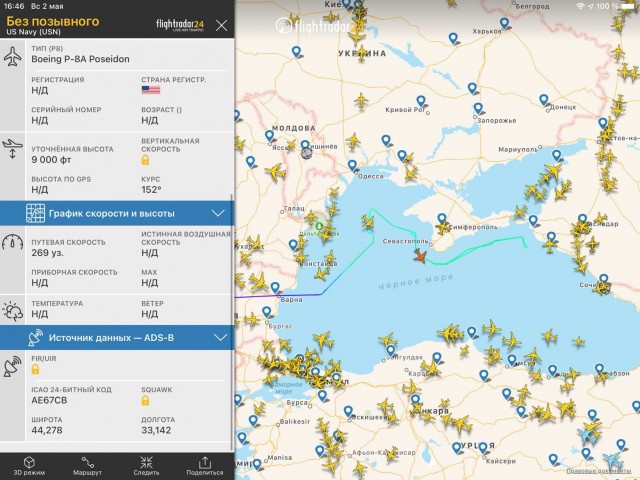Tap Поделиться share button
The height and width of the screenshot is (480, 640).
(x=204, y=466)
